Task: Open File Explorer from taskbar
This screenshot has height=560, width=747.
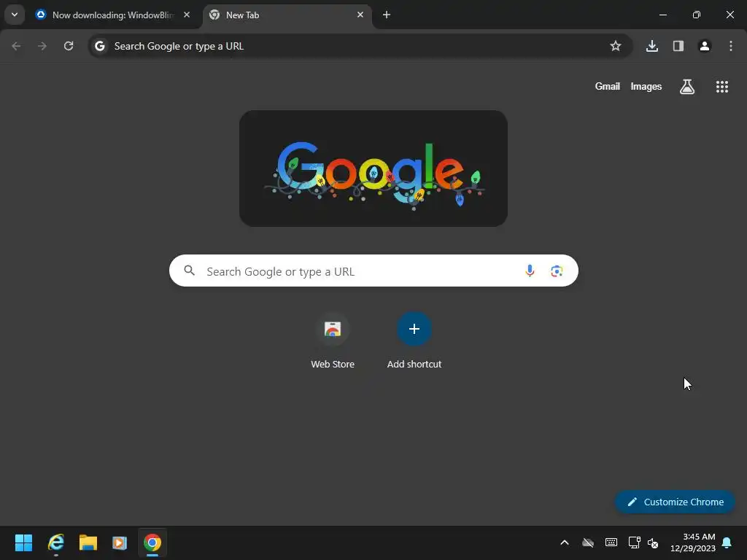Action: 88,542
